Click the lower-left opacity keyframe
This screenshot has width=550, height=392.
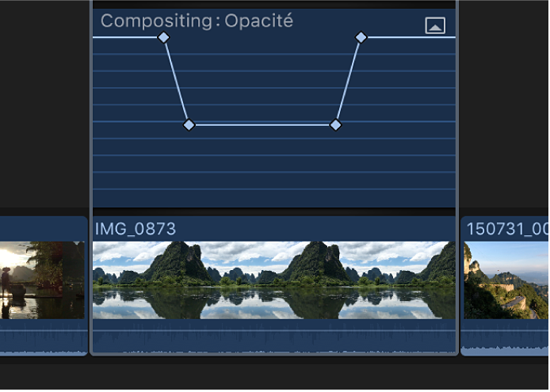tap(189, 124)
